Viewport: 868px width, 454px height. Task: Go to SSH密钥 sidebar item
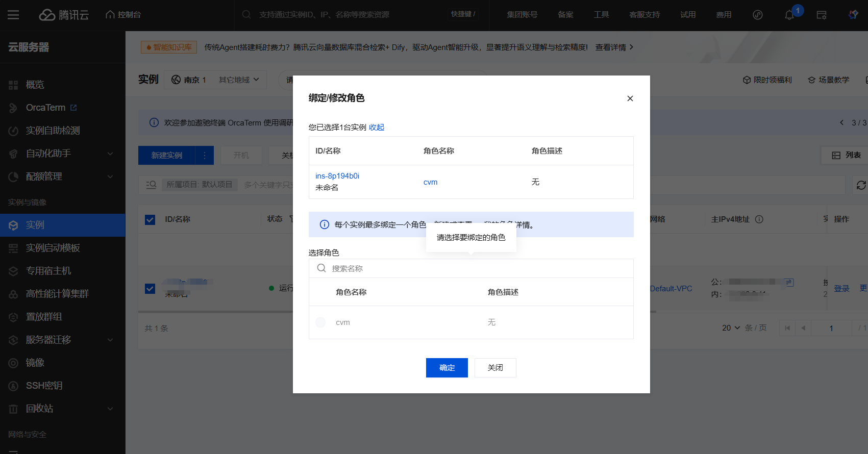coord(44,386)
